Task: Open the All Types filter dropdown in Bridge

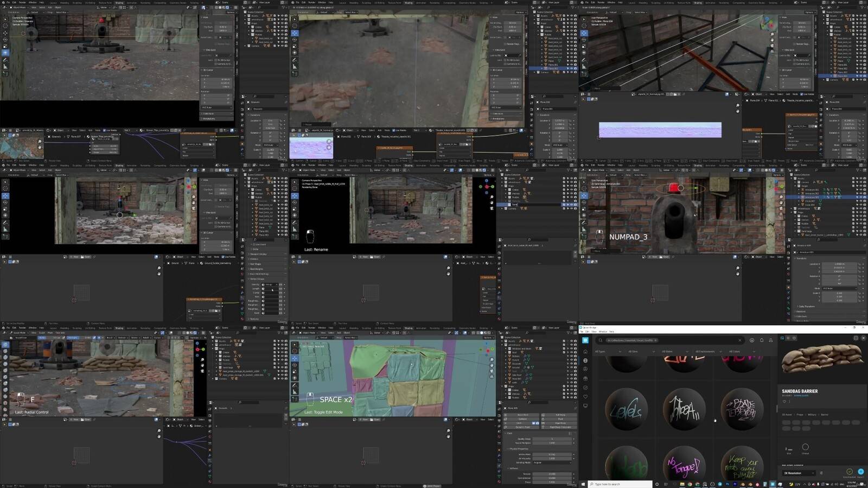Action: pyautogui.click(x=608, y=351)
